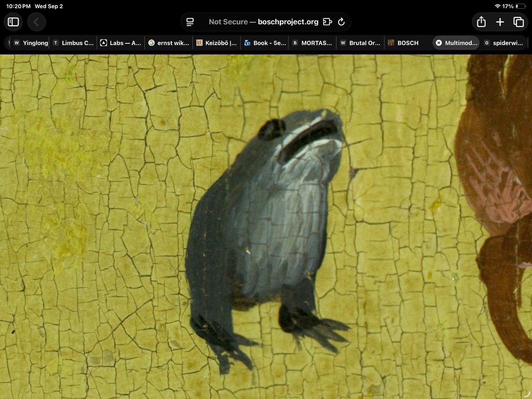Click the extensions icon in address bar

(x=327, y=22)
